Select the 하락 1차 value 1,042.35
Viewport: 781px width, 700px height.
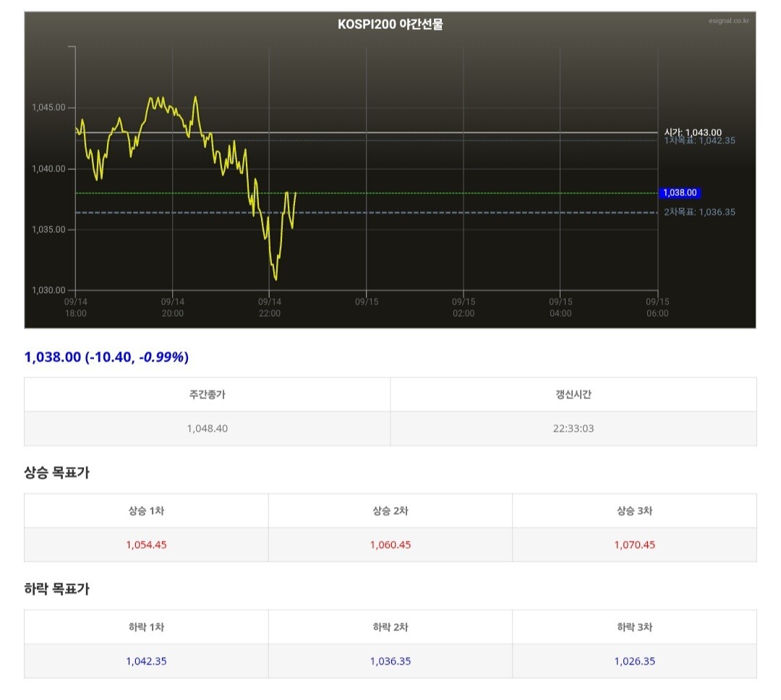(x=146, y=661)
